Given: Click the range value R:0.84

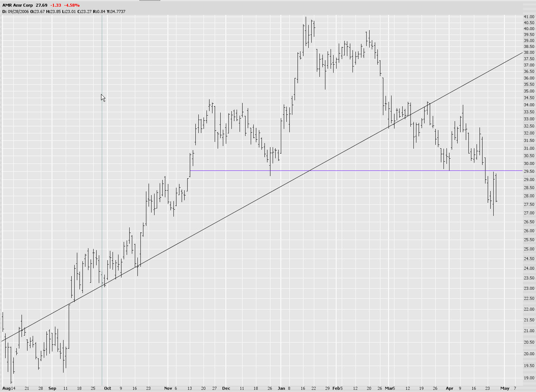Looking at the screenshot, I should click(x=99, y=12).
